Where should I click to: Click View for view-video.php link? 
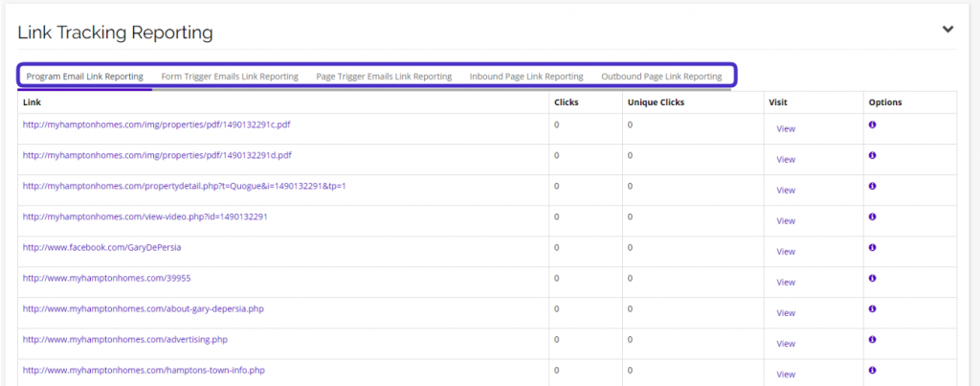786,221
